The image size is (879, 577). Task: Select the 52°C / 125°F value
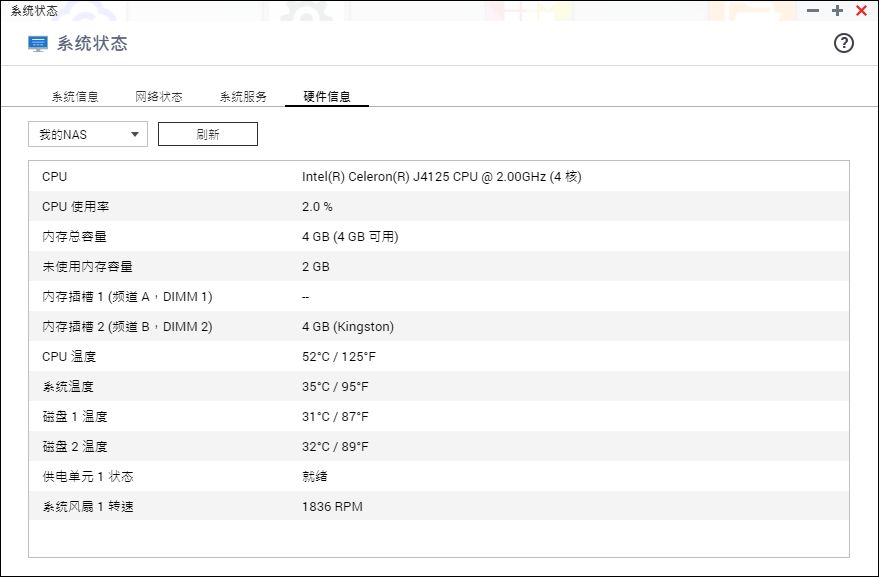click(339, 357)
